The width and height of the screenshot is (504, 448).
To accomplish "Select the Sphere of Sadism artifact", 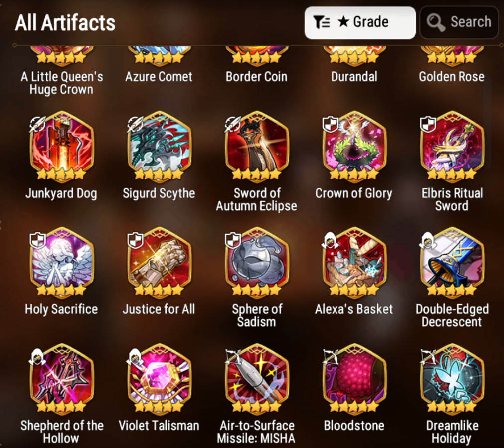I will click(257, 261).
